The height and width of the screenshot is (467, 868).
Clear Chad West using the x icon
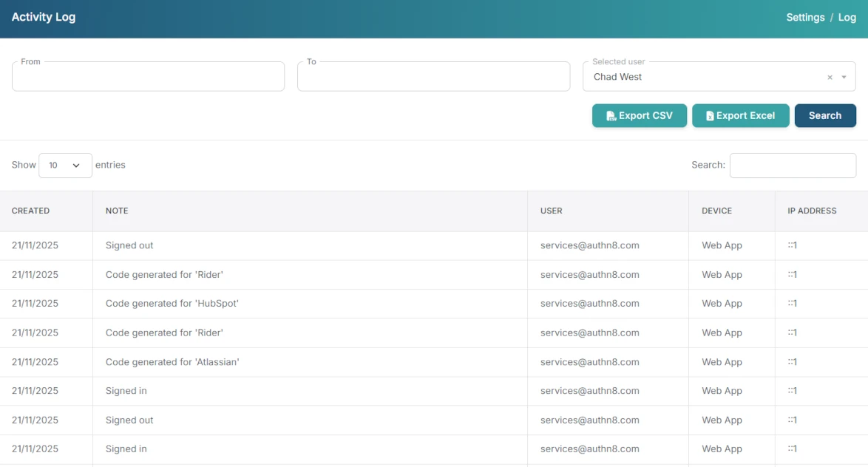point(830,76)
